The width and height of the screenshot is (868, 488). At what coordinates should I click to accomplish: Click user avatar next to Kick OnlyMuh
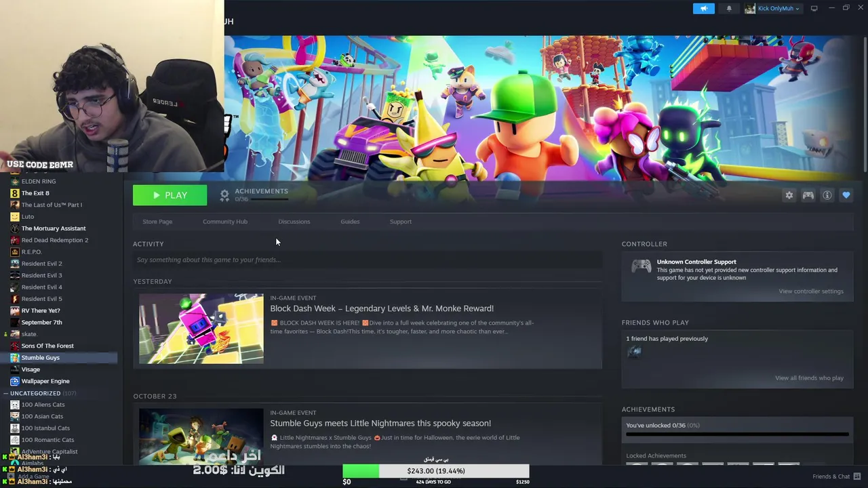(750, 8)
